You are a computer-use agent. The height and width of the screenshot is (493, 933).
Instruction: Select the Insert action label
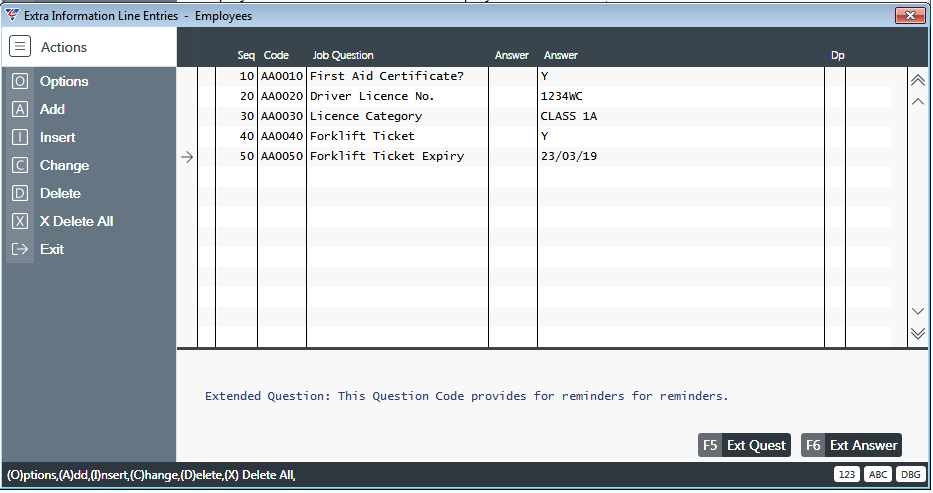tap(58, 137)
